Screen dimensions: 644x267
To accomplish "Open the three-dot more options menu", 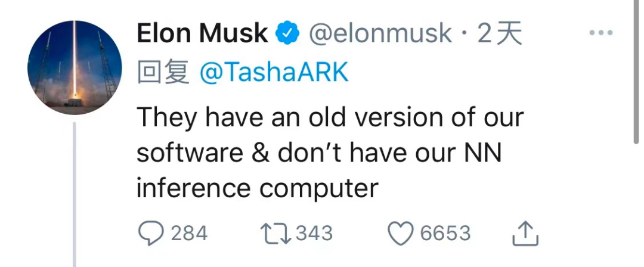I will [601, 33].
